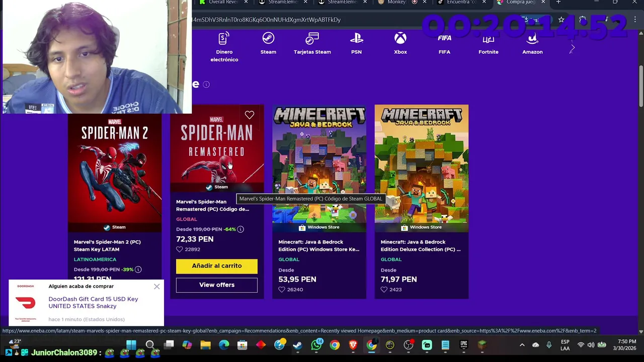Open File Explorer from taskbar
The width and height of the screenshot is (644, 362).
(x=205, y=345)
